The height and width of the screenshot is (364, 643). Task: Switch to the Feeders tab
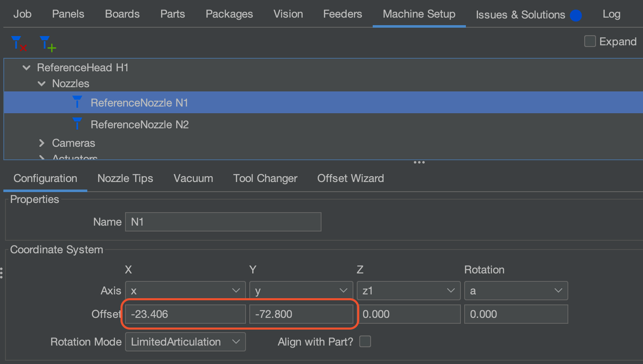(x=342, y=14)
